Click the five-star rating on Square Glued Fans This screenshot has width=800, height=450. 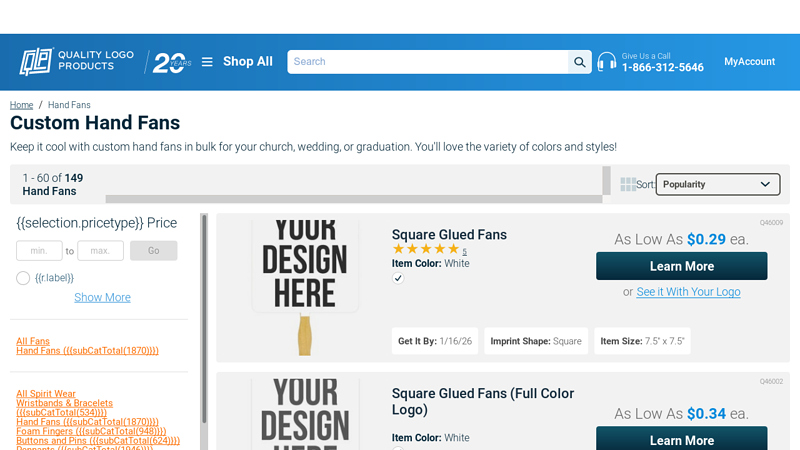coord(425,250)
